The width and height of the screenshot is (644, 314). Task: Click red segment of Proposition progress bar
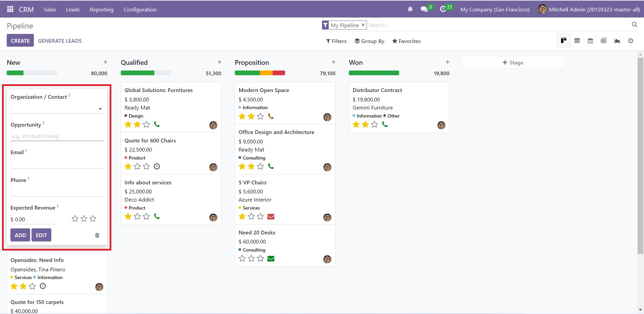tap(279, 73)
